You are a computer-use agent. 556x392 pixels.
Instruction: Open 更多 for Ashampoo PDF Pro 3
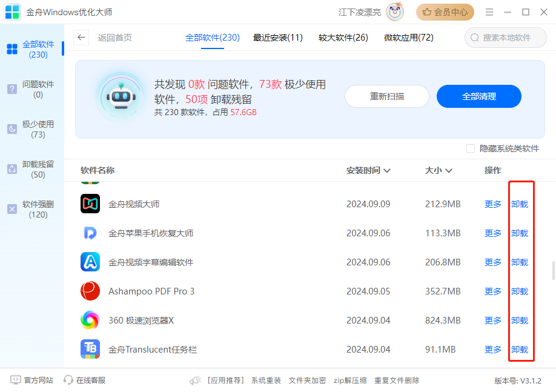(x=493, y=291)
